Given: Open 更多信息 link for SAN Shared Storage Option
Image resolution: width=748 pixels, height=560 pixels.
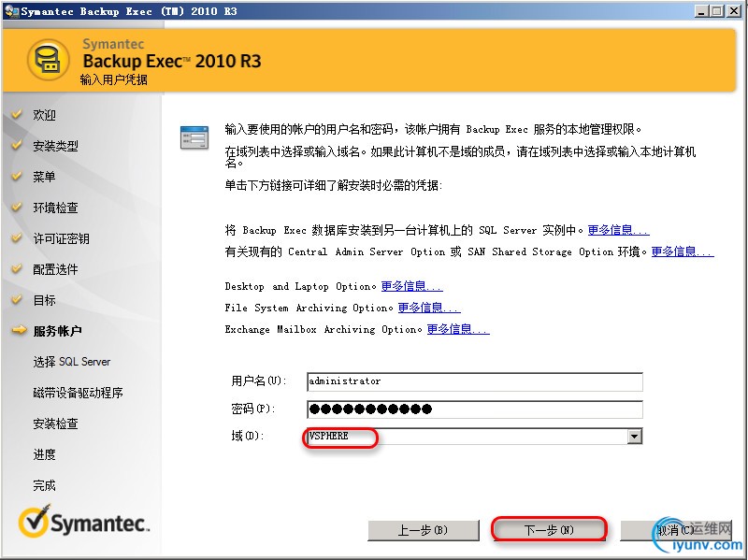Looking at the screenshot, I should (683, 251).
